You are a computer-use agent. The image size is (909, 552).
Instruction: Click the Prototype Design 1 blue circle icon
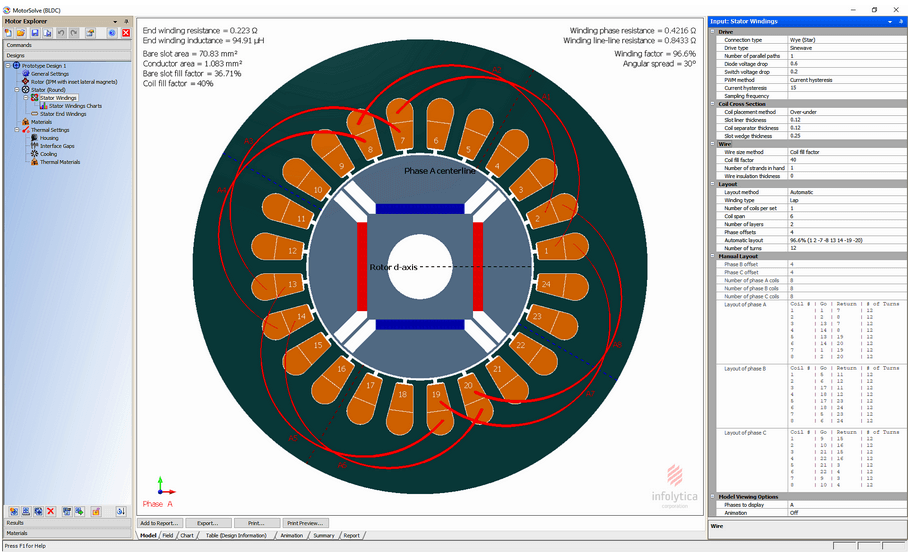pos(17,66)
